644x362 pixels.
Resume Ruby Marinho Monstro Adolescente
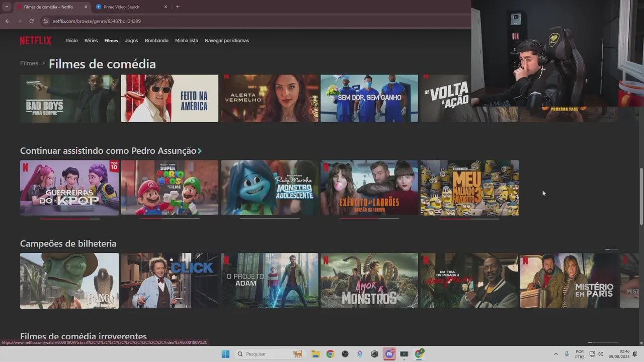pyautogui.click(x=270, y=188)
